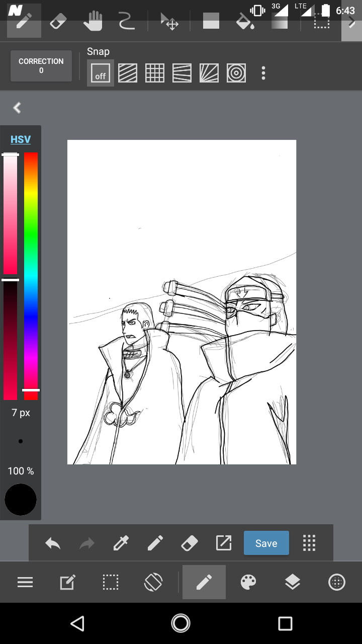362x644 pixels.
Task: Enable parallel lines snap
Action: point(128,73)
